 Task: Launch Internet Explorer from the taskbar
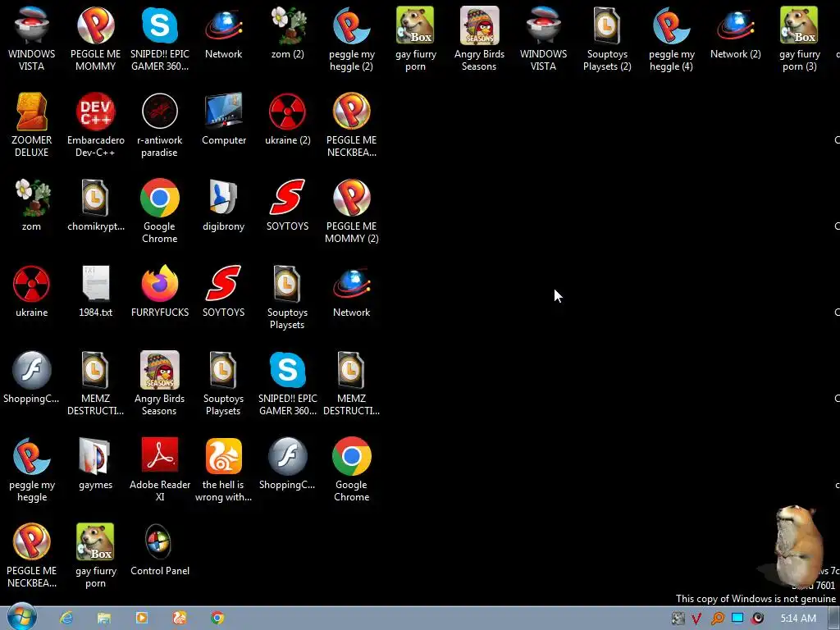point(66,618)
